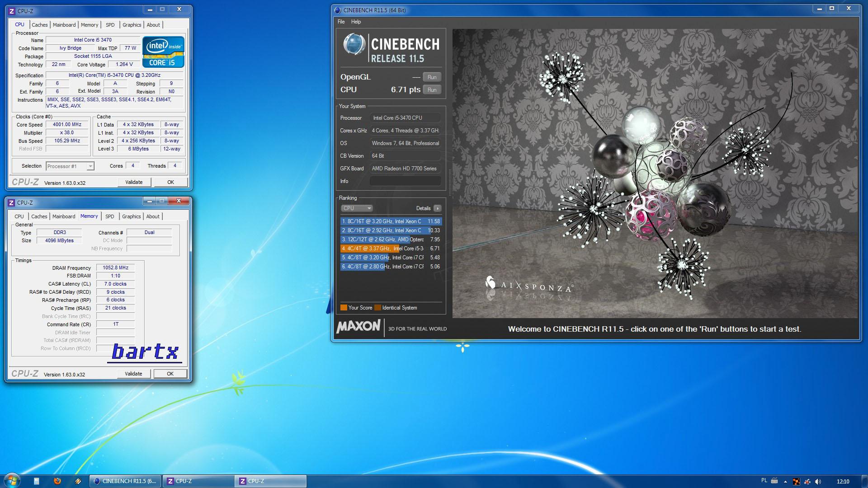
Task: Open the Help menu in CINEBENCH
Action: pyautogui.click(x=356, y=22)
